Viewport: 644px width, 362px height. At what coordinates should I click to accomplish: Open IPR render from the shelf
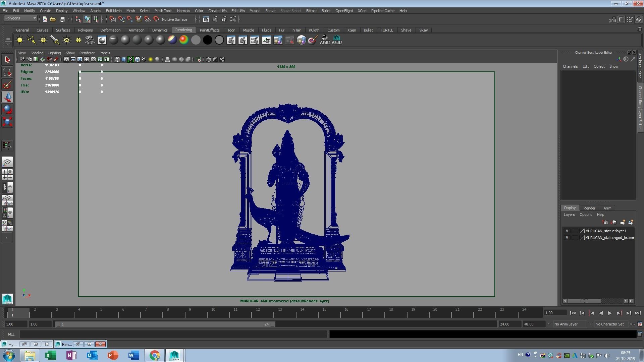click(x=243, y=40)
